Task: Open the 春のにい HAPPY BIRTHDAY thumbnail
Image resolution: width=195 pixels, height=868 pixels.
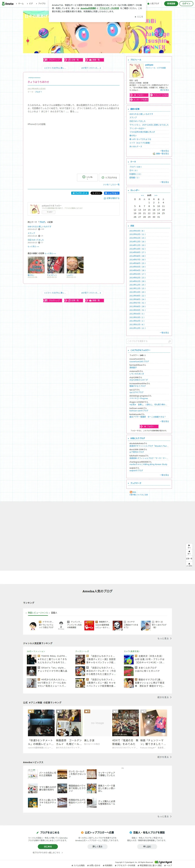Action: pos(36,265)
